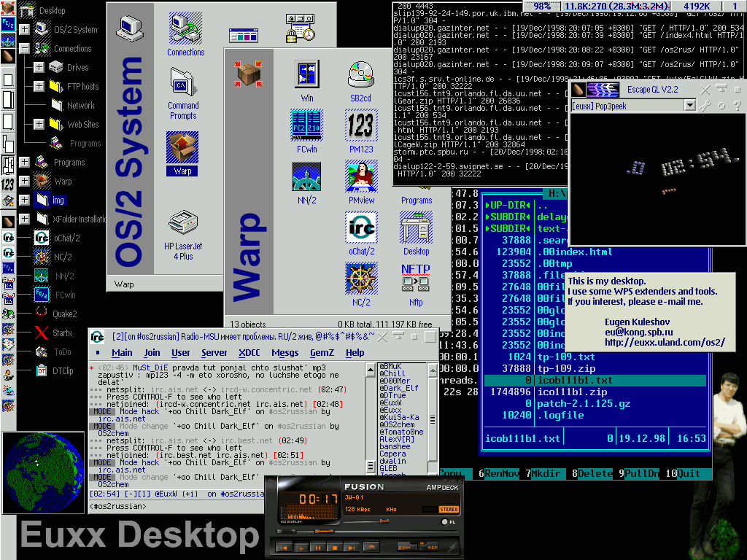Click http://euxx.uland.com/os2/ in the note
Image resolution: width=747 pixels, height=560 pixels.
(x=665, y=343)
